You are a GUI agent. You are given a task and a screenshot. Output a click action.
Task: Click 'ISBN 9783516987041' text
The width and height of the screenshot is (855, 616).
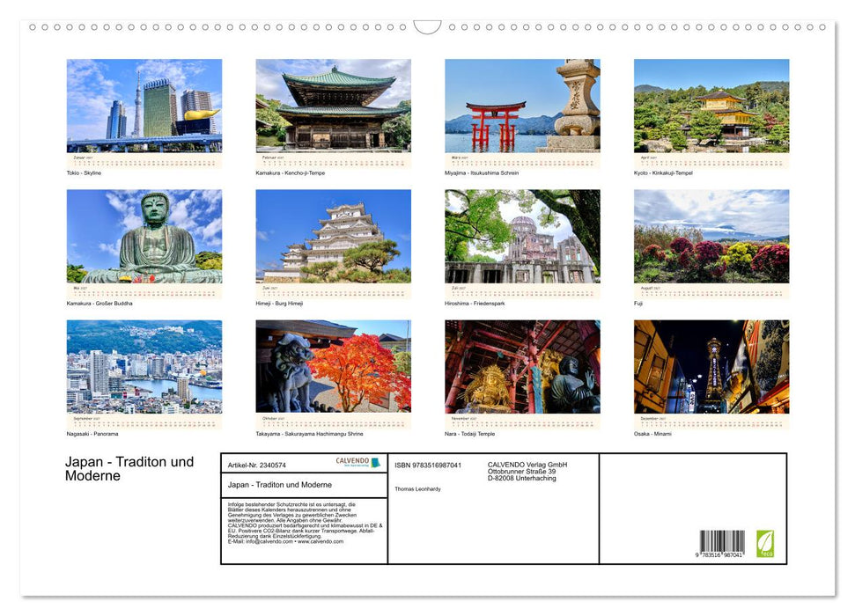[x=428, y=465]
